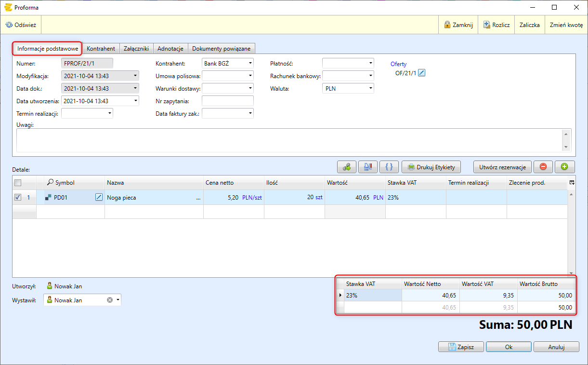Click the column chooser icon in table header
Image resolution: width=588 pixels, height=365 pixels.
(x=572, y=183)
